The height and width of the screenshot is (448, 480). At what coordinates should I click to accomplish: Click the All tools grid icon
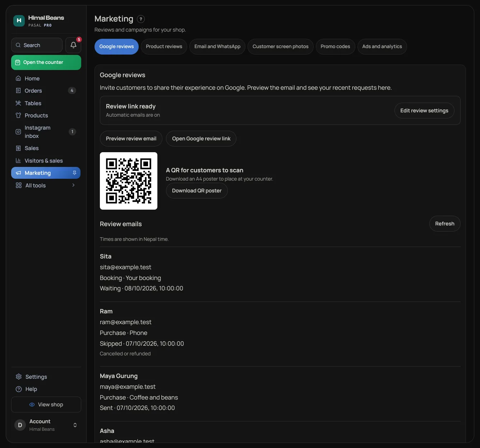click(x=19, y=185)
